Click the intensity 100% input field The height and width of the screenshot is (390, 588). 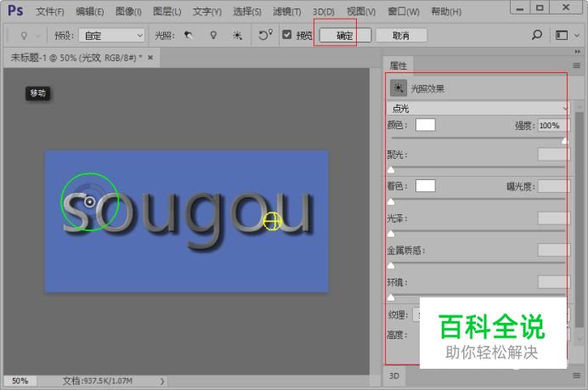(x=553, y=125)
